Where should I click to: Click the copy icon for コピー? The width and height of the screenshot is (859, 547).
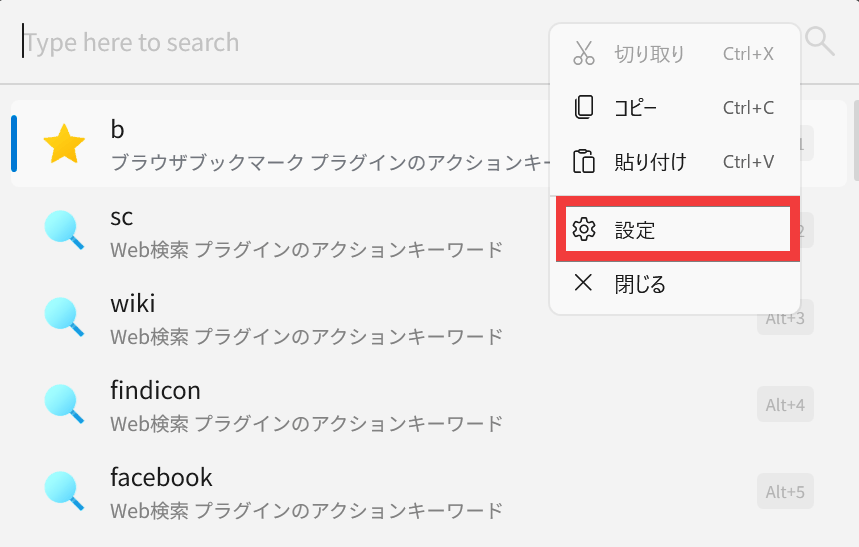pyautogui.click(x=583, y=107)
